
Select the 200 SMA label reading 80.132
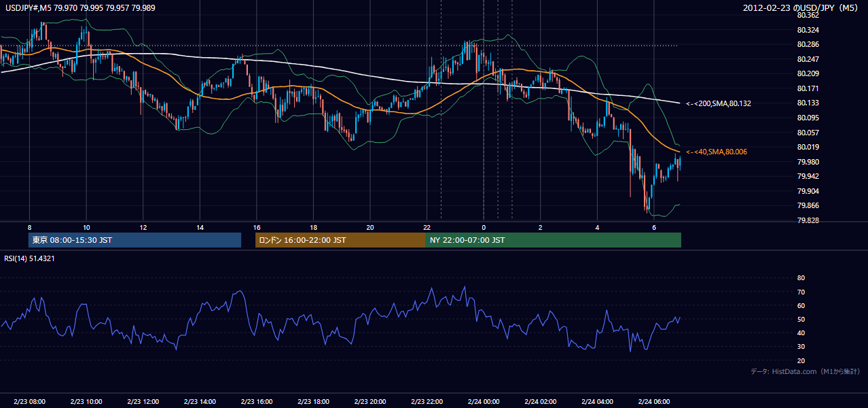click(718, 103)
